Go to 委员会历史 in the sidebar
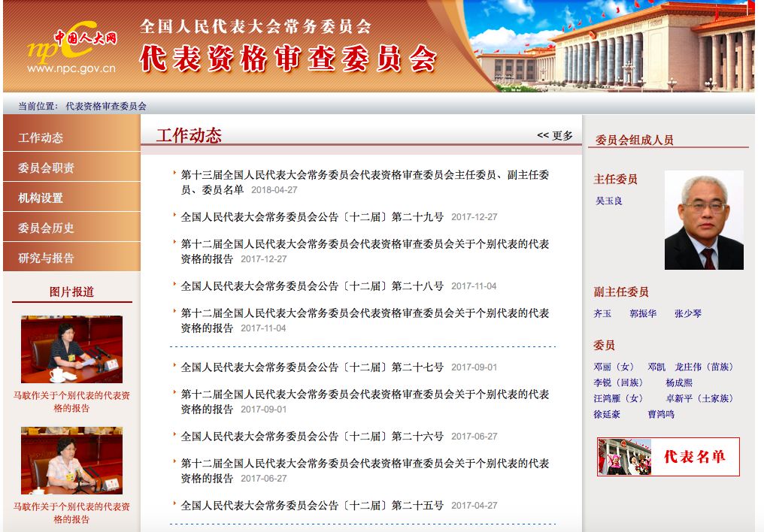The width and height of the screenshot is (764, 532). [71, 228]
